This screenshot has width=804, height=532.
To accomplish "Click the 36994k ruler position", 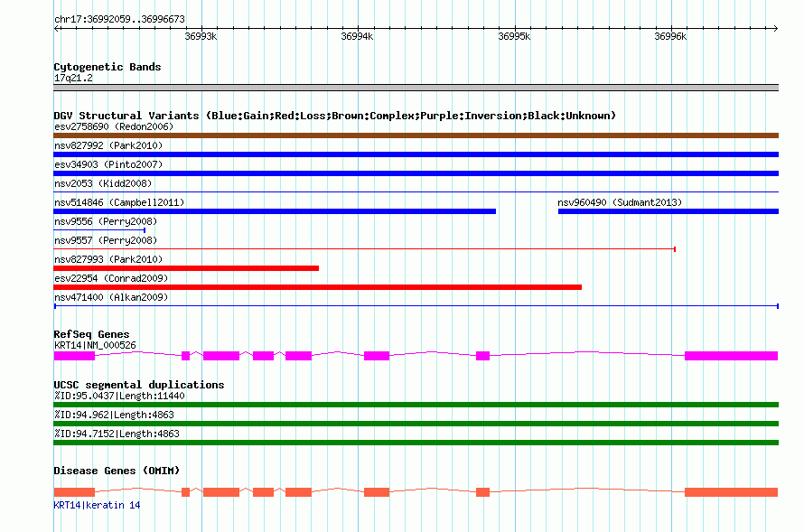I will coord(357,36).
